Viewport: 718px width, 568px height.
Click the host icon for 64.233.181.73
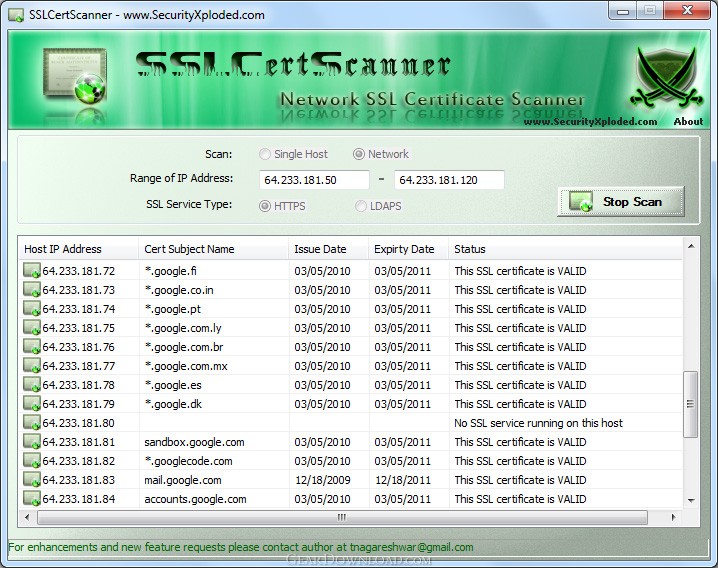pyautogui.click(x=32, y=290)
